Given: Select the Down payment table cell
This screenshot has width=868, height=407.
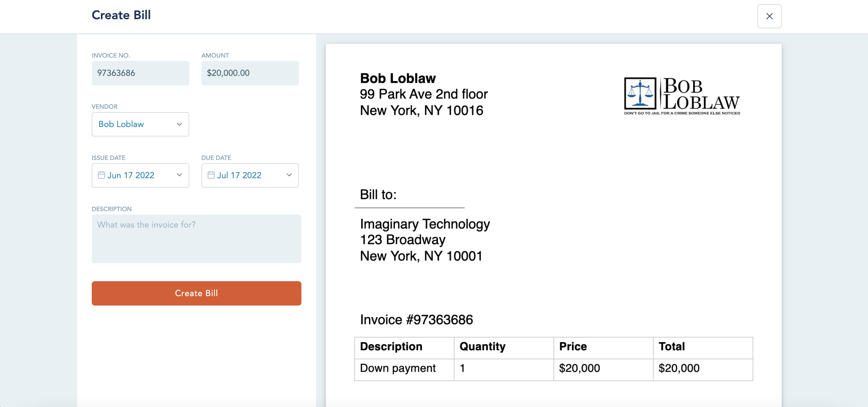Looking at the screenshot, I should point(398,368).
